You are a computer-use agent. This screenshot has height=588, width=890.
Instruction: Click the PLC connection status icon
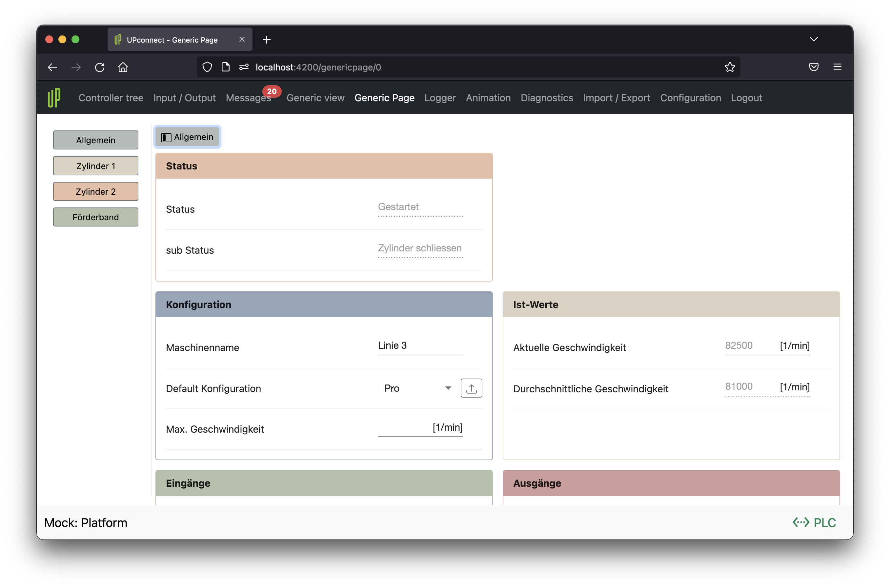coord(801,522)
